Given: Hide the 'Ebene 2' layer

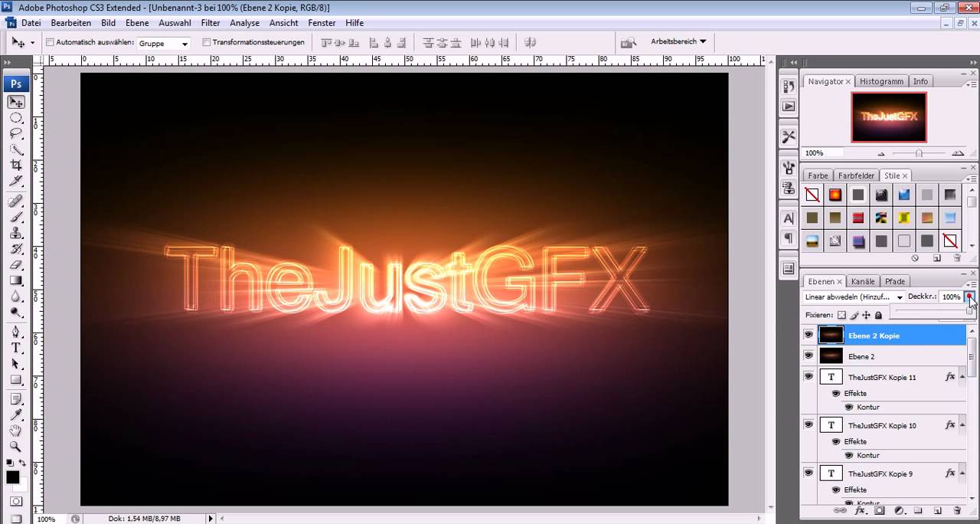Looking at the screenshot, I should 808,355.
